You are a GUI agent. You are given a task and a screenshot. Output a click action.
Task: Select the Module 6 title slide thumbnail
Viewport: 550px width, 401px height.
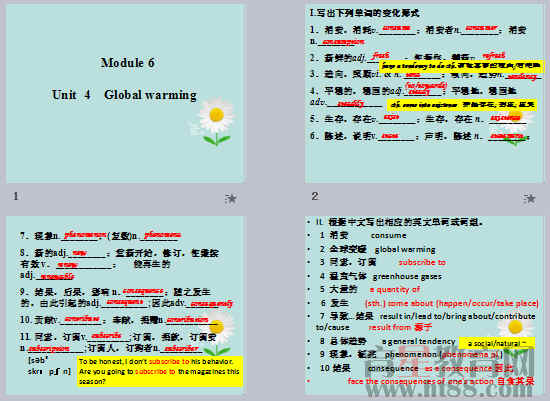pyautogui.click(x=125, y=93)
